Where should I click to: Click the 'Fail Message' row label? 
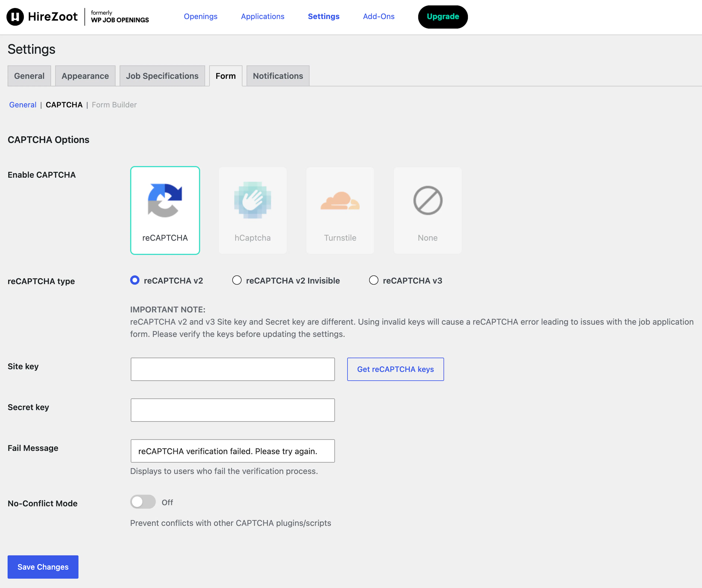[x=33, y=448]
